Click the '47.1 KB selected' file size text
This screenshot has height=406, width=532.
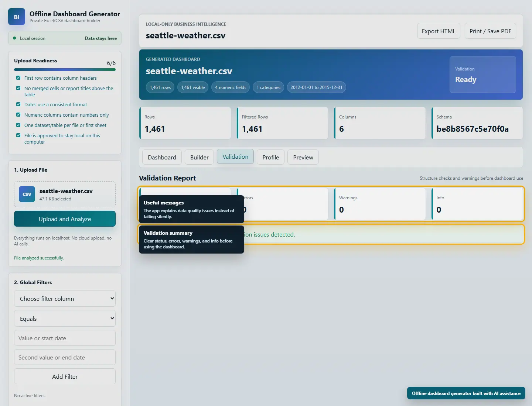[55, 199]
